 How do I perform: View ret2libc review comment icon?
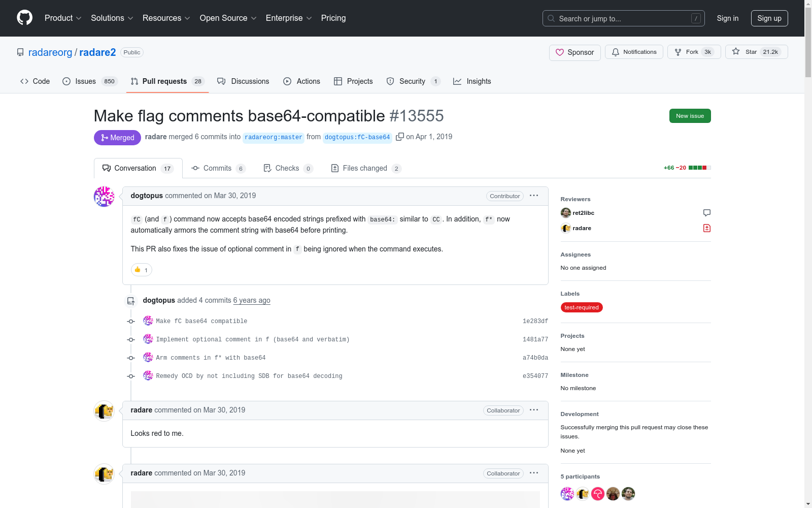(x=707, y=213)
